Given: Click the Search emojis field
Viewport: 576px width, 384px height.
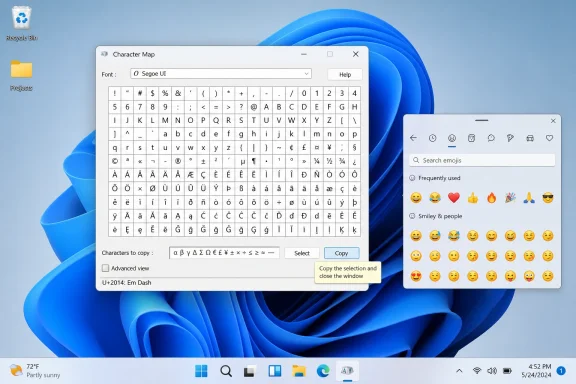Looking at the screenshot, I should coord(482,160).
